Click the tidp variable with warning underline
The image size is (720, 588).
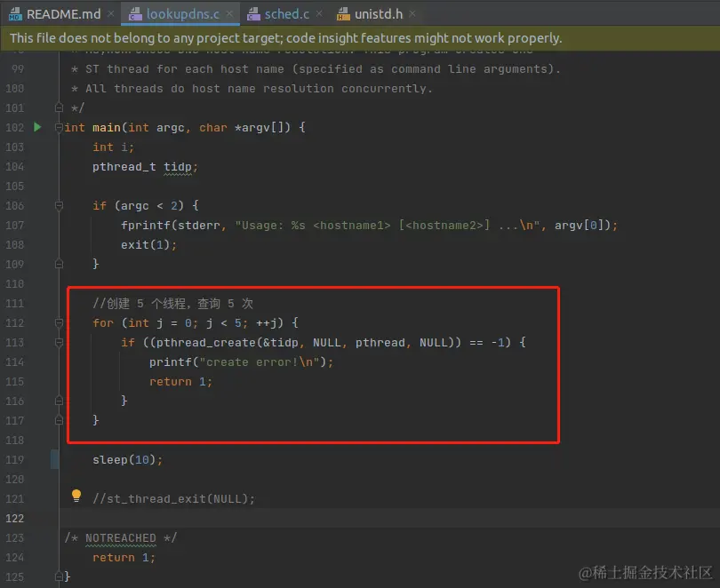(x=178, y=167)
